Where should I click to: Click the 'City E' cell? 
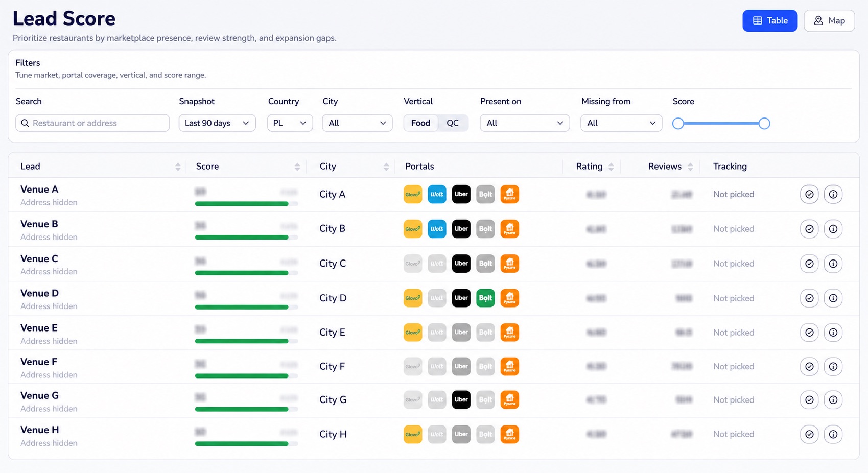332,333
